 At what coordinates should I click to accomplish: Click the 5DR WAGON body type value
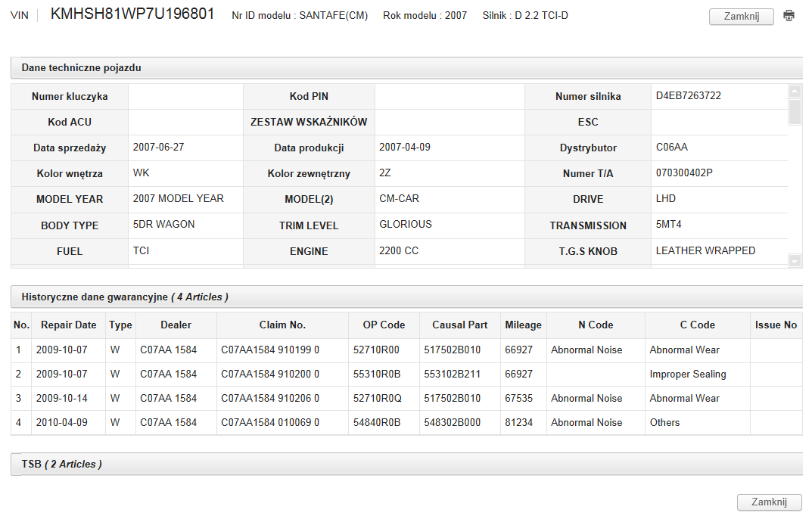click(163, 224)
